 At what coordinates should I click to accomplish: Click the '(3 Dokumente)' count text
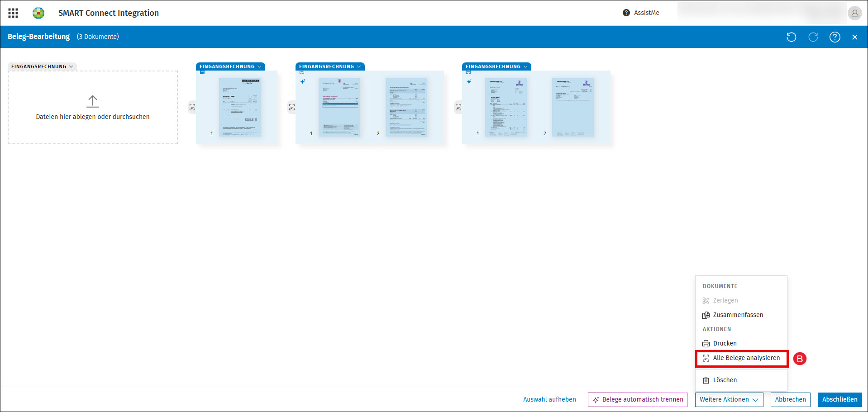pyautogui.click(x=98, y=37)
